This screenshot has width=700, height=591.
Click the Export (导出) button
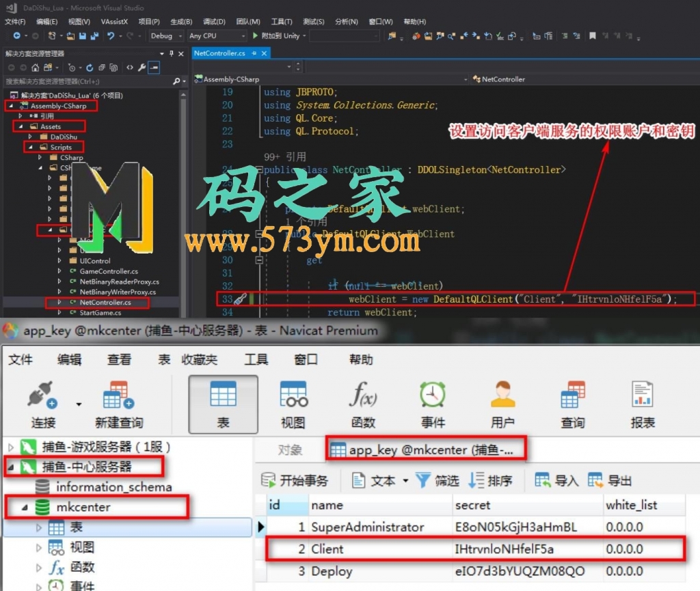(x=609, y=480)
